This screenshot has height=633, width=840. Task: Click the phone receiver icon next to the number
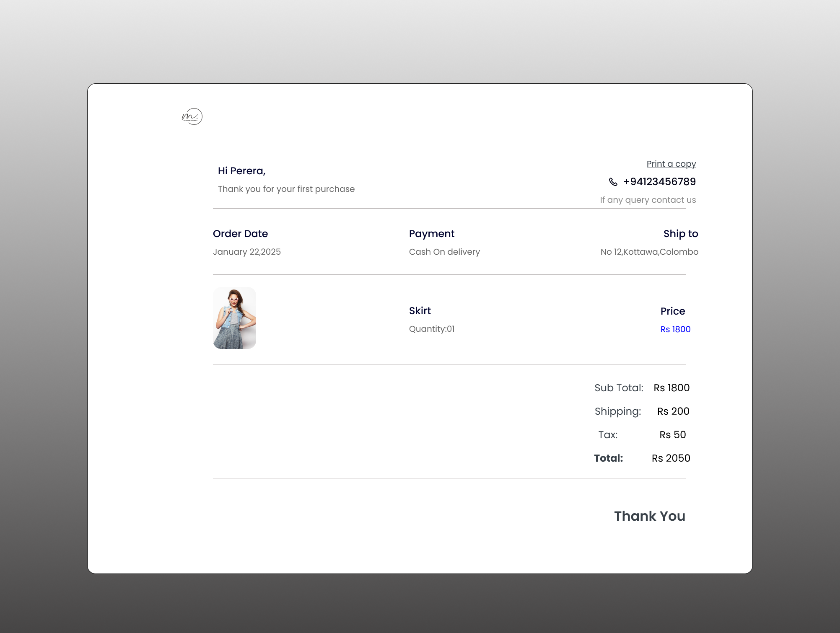point(613,181)
